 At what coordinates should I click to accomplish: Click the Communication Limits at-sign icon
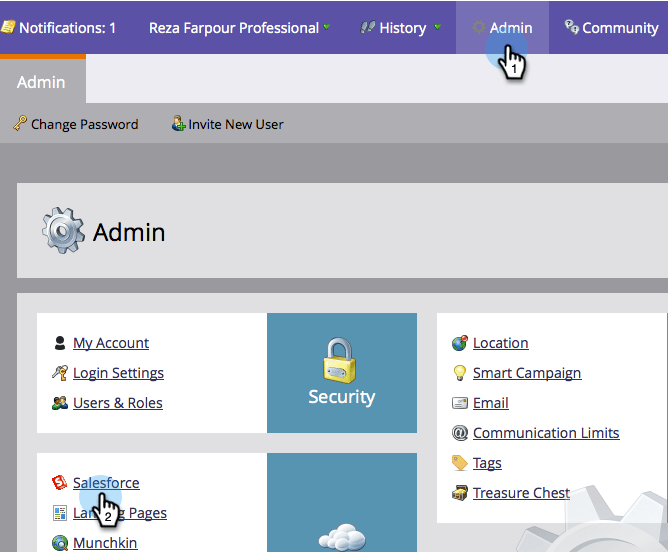point(460,433)
